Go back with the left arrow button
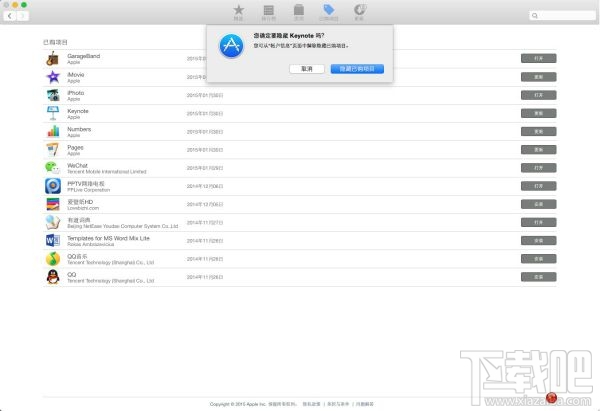This screenshot has height=411, width=600. (10, 16)
